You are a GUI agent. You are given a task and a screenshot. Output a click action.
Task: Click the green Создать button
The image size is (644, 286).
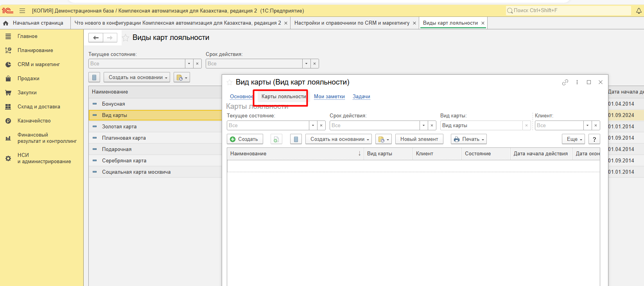click(244, 139)
